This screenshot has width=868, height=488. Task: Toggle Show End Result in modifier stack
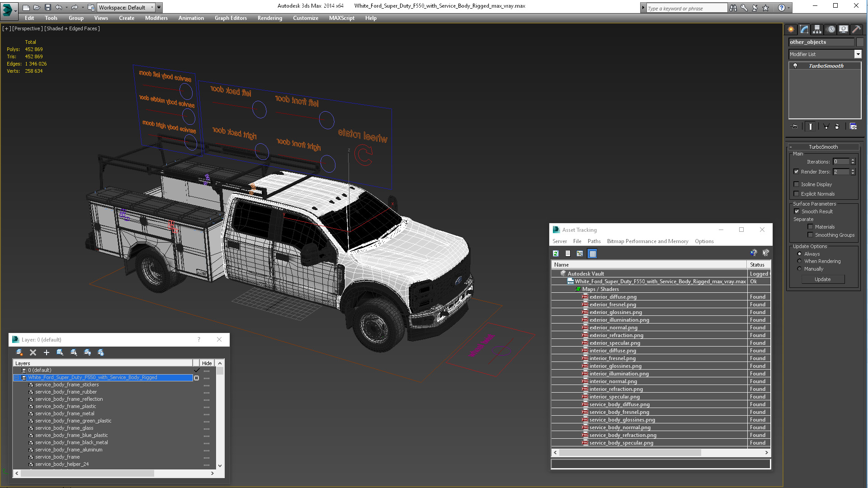[810, 127]
